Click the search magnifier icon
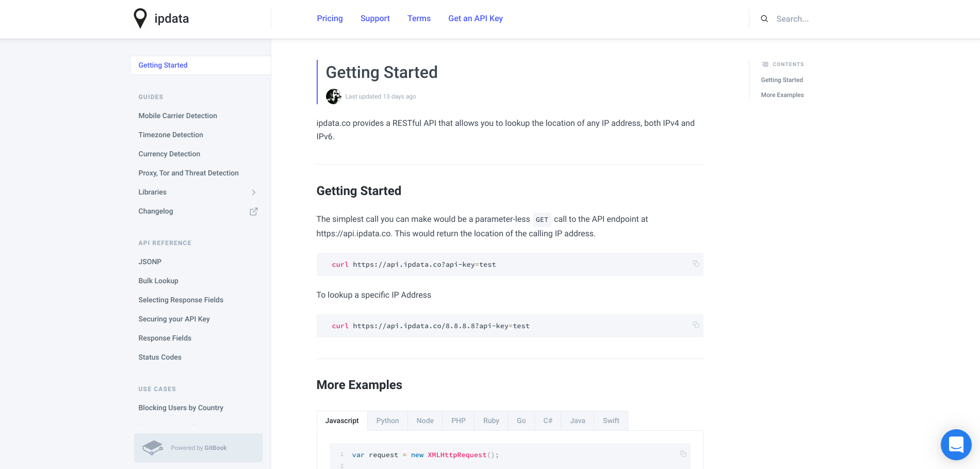This screenshot has width=980, height=469. tap(764, 19)
